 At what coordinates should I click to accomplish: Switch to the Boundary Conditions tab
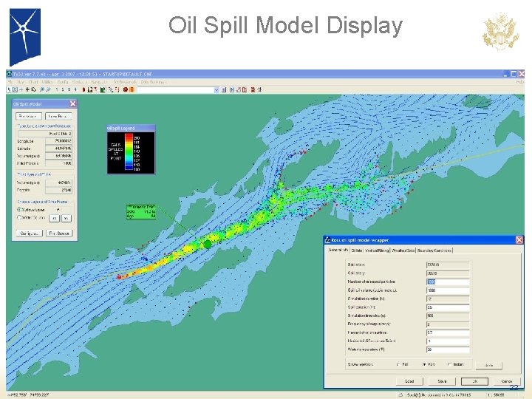tap(434, 250)
